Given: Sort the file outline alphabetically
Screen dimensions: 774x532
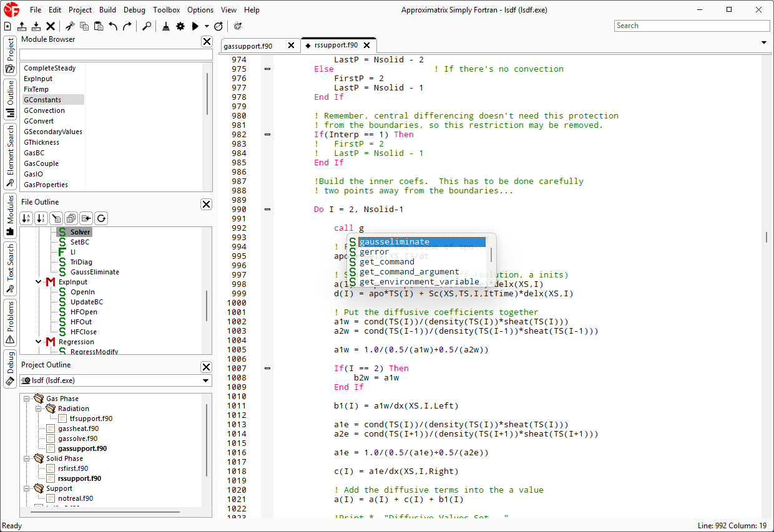Looking at the screenshot, I should tap(26, 218).
